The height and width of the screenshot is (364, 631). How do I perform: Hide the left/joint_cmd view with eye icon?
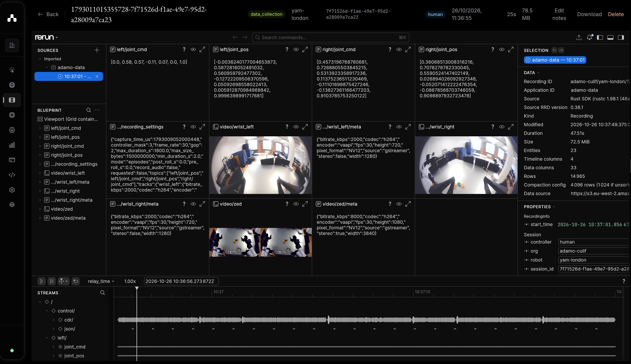pos(193,49)
